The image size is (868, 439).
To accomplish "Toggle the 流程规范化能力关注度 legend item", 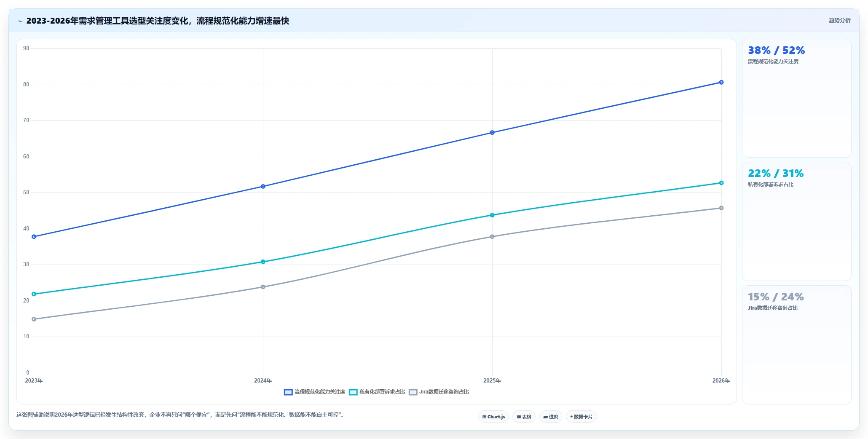I will [x=314, y=392].
